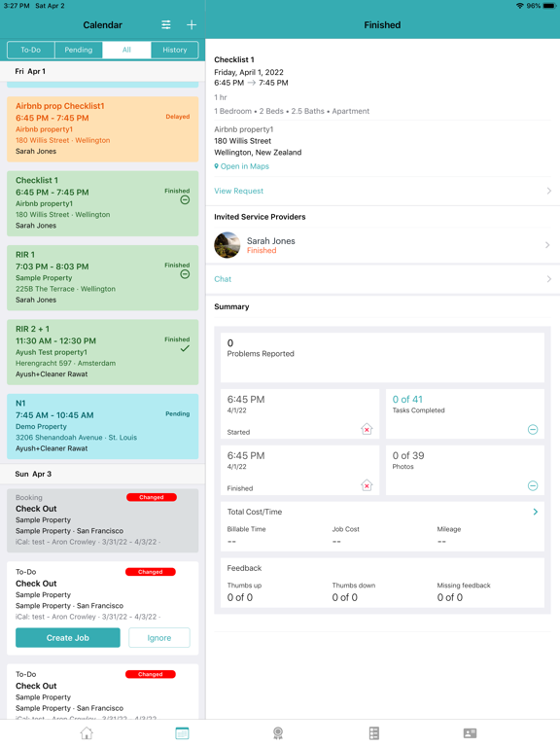Open the badge ribbon tab icon

pos(278,732)
